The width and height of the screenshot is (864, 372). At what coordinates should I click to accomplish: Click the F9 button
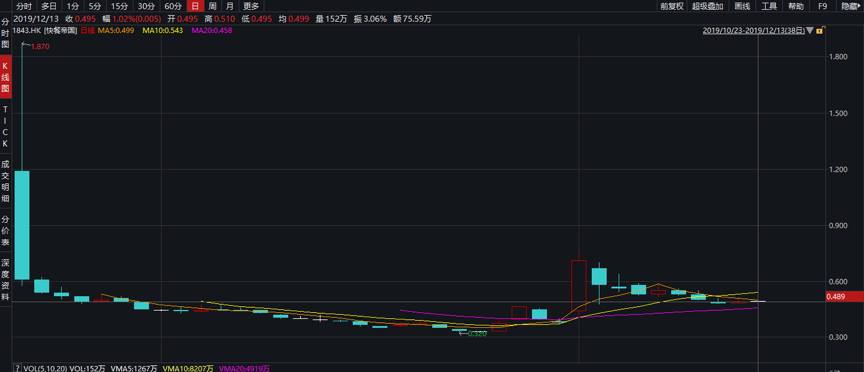[x=823, y=6]
